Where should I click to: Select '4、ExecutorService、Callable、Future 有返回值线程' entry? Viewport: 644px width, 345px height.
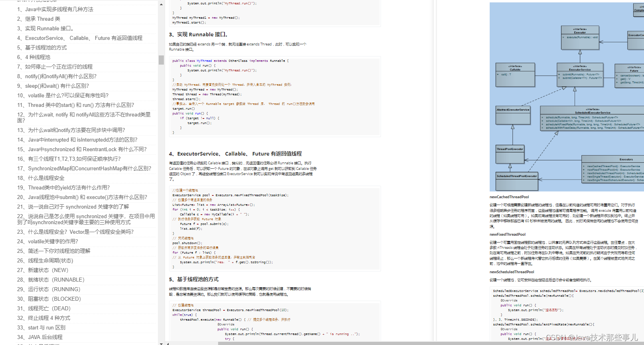pyautogui.click(x=80, y=38)
